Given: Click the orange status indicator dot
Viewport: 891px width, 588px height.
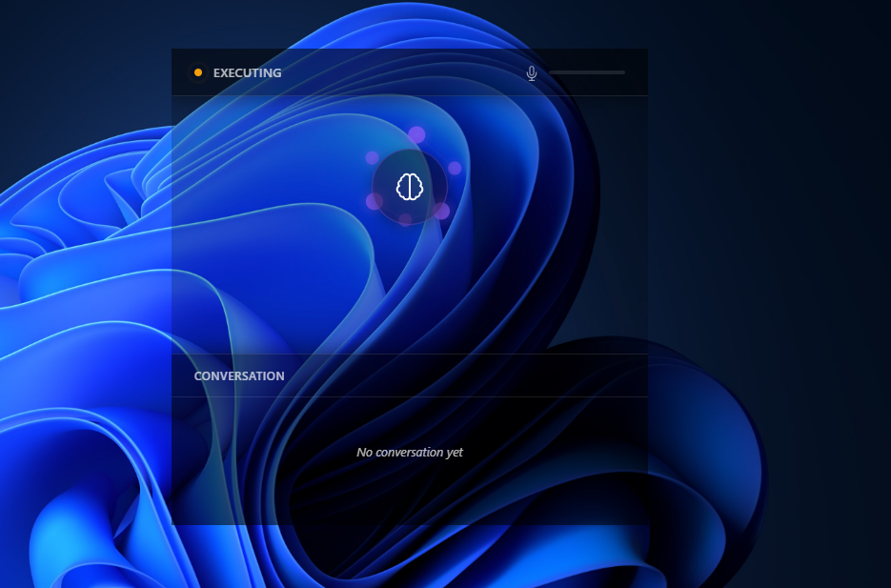Looking at the screenshot, I should (x=198, y=72).
